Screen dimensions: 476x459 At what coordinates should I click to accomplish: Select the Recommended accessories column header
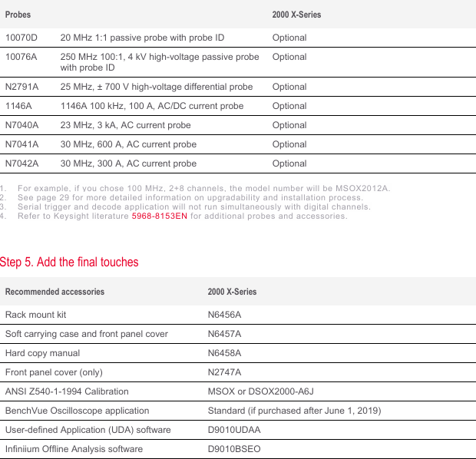pyautogui.click(x=55, y=292)
